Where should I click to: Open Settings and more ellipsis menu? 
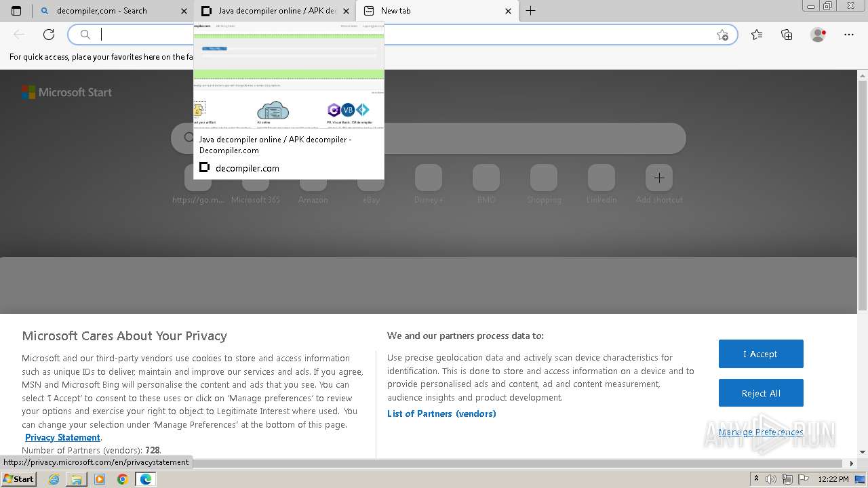pyautogui.click(x=849, y=35)
